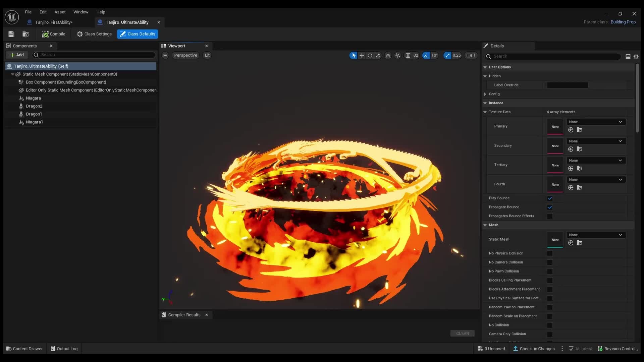Image resolution: width=644 pixels, height=362 pixels.
Task: Save the Blueprint using the save icon
Action: [11, 34]
